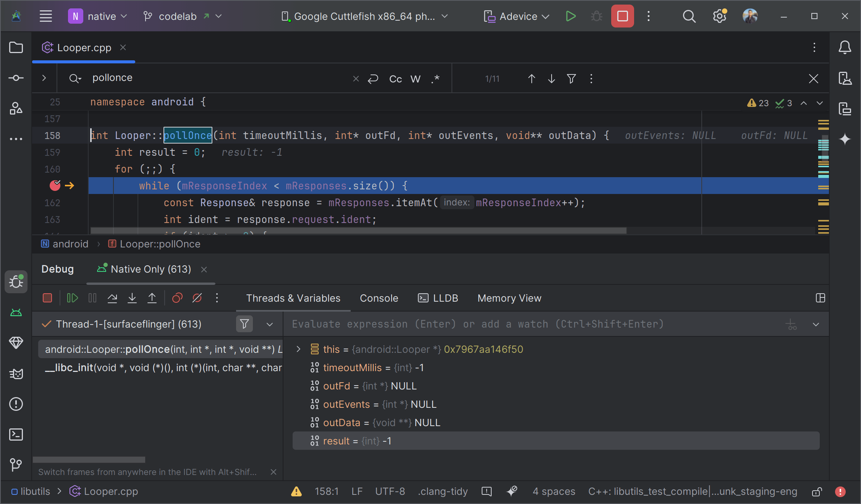Viewport: 861px width, 504px height.
Task: Enable regex mode for the pollonce search
Action: tap(435, 78)
